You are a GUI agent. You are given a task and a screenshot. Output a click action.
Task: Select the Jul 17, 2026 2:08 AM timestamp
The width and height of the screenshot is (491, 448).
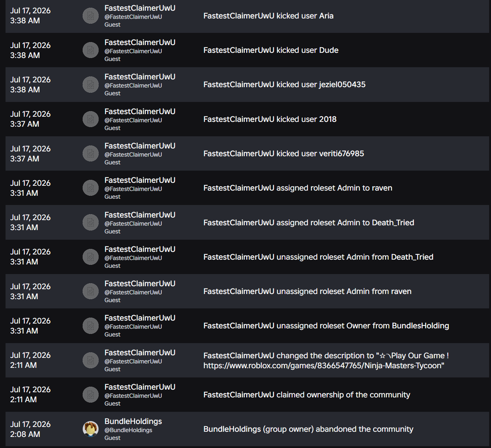(30, 429)
